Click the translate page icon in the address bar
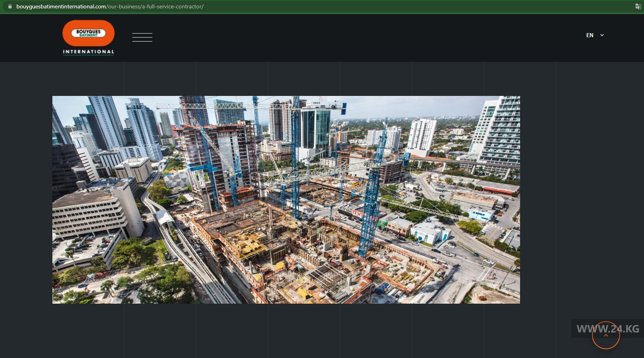This screenshot has width=644, height=358. tap(638, 6)
